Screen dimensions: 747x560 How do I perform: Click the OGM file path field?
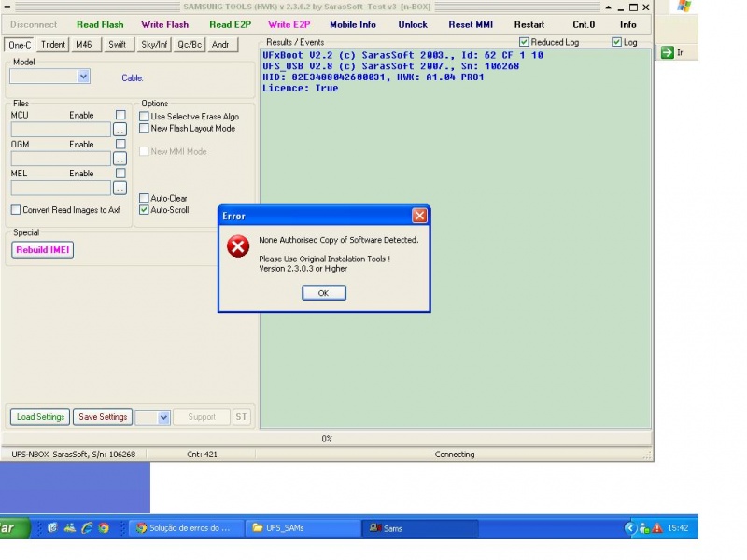(61, 159)
